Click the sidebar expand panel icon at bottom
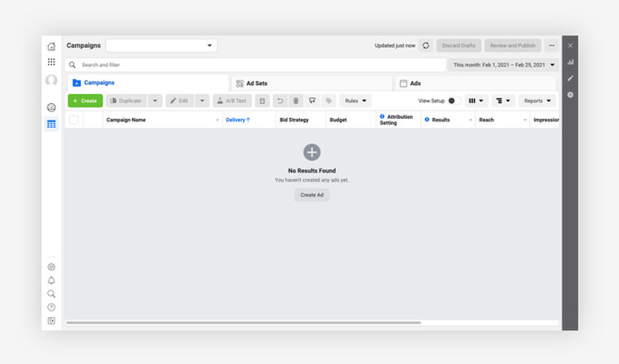Viewport: 619px width, 364px height. 51,320
